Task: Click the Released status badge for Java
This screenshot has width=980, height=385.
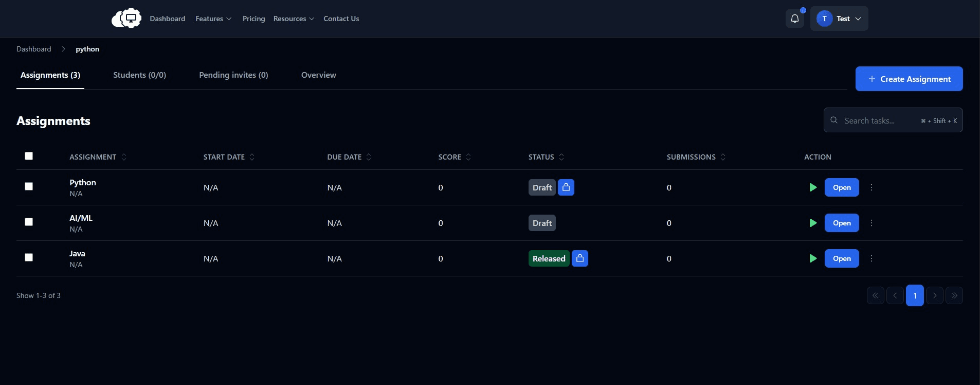Action: [549, 258]
